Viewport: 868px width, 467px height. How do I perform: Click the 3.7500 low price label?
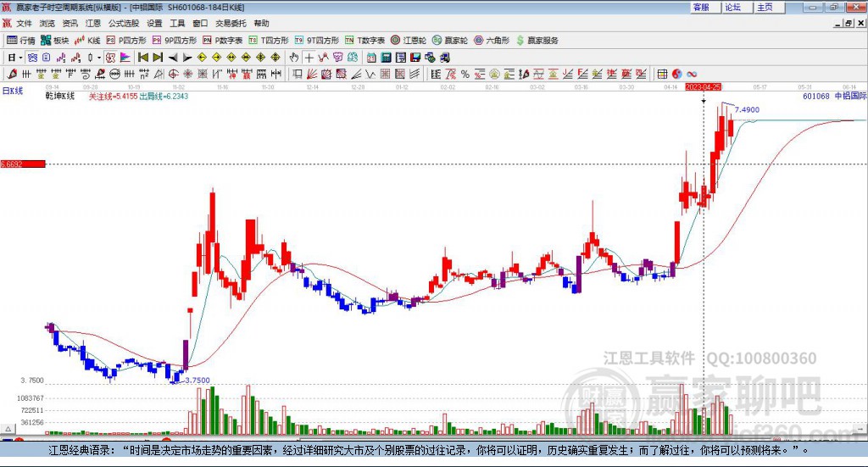tap(197, 381)
